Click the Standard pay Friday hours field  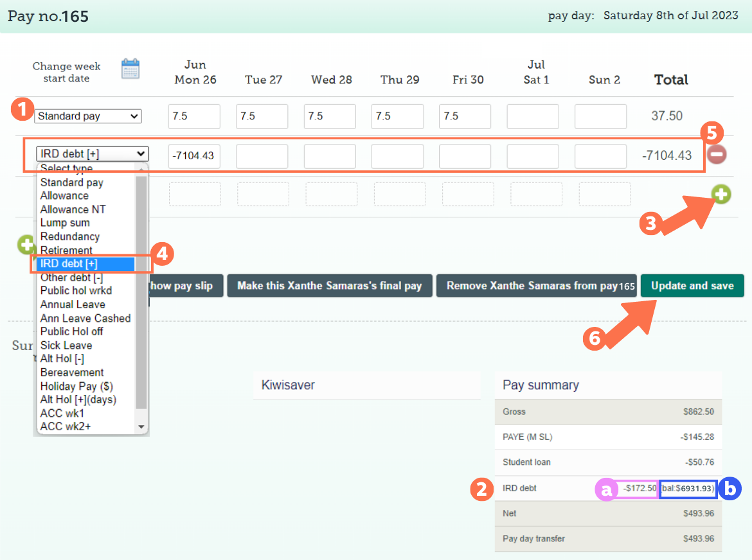465,117
